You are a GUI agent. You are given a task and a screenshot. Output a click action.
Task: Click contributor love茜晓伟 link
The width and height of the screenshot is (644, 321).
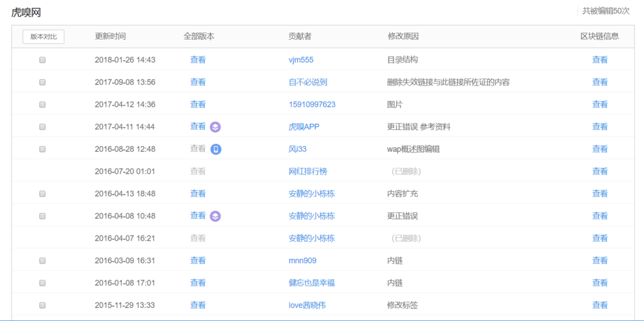(308, 305)
